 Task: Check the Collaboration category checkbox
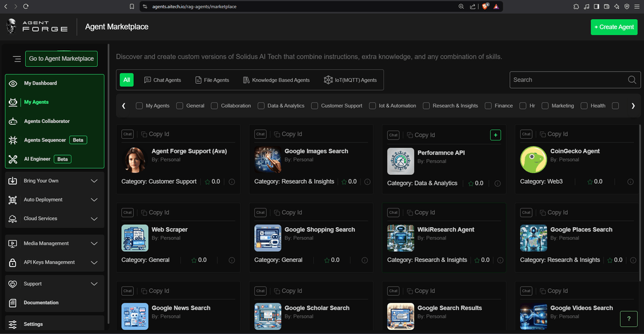(215, 106)
